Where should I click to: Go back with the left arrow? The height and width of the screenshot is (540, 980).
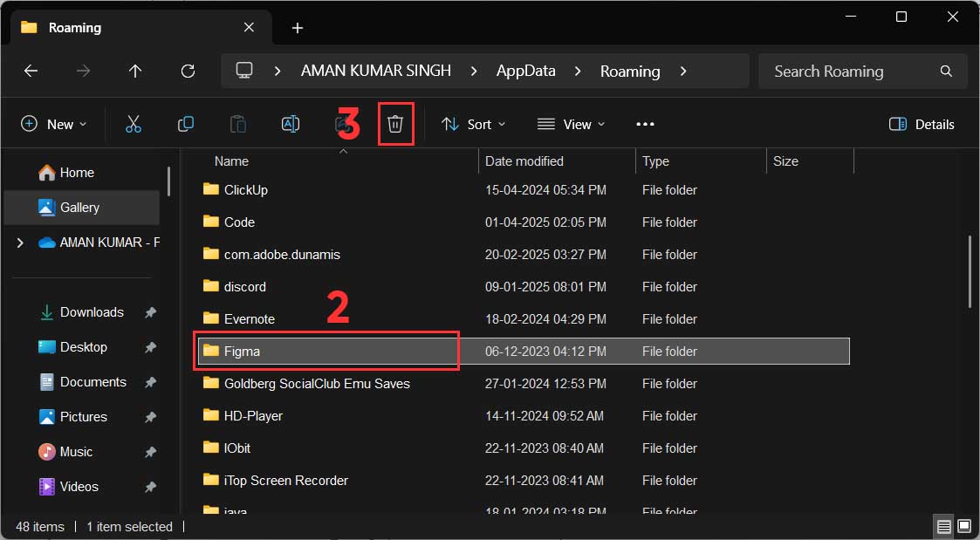coord(31,71)
